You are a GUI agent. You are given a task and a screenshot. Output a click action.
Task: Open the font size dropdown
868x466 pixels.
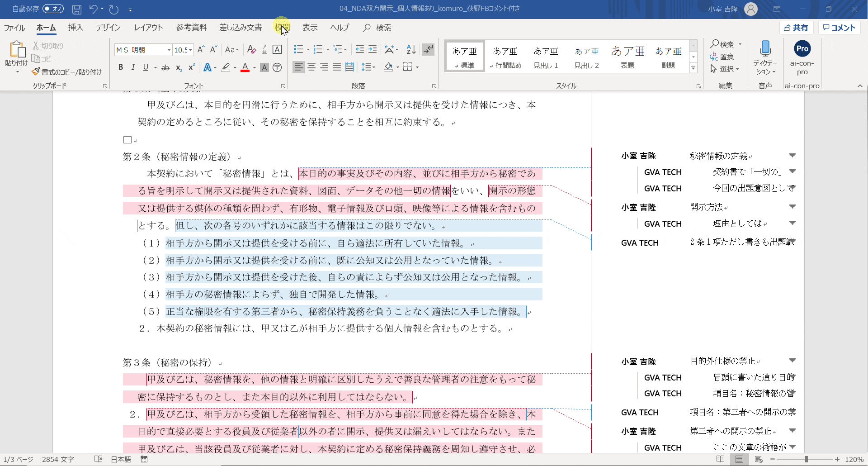190,50
